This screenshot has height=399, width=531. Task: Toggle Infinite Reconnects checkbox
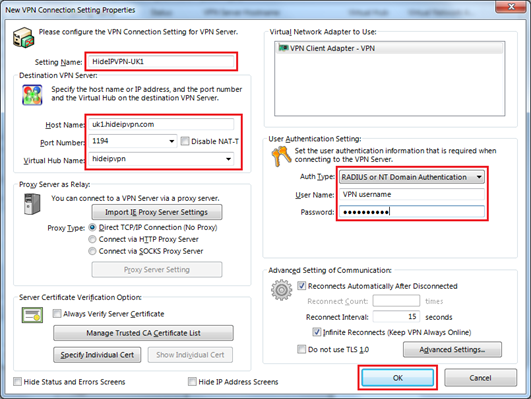(x=317, y=332)
